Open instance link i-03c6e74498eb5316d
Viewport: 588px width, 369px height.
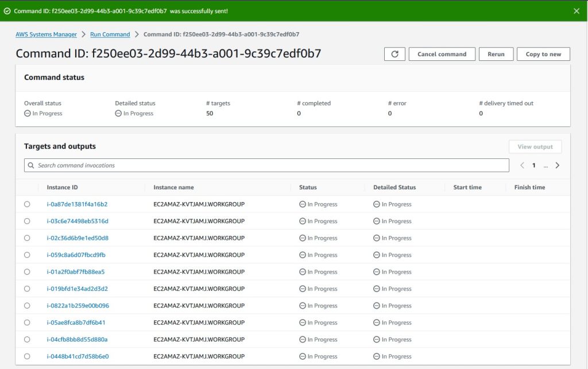[78, 221]
